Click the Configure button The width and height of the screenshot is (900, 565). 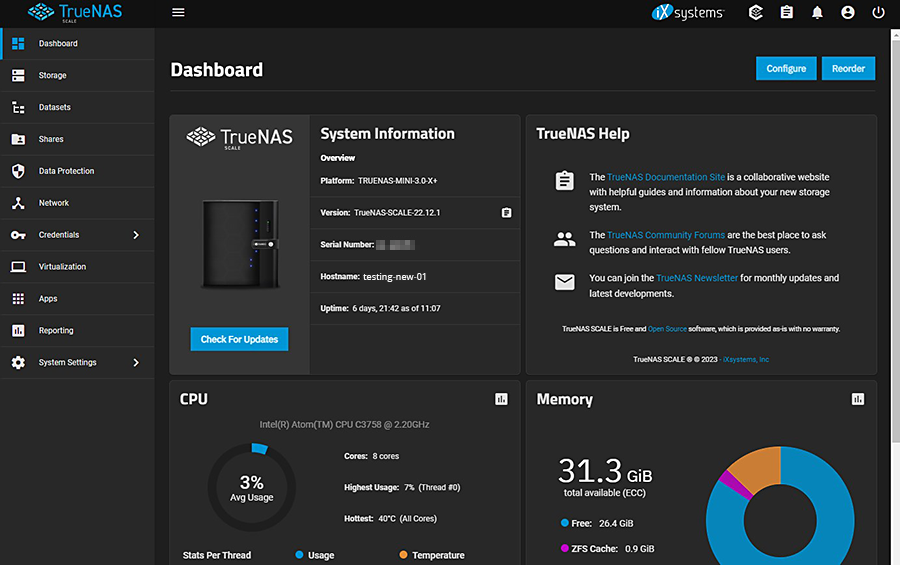tap(786, 68)
